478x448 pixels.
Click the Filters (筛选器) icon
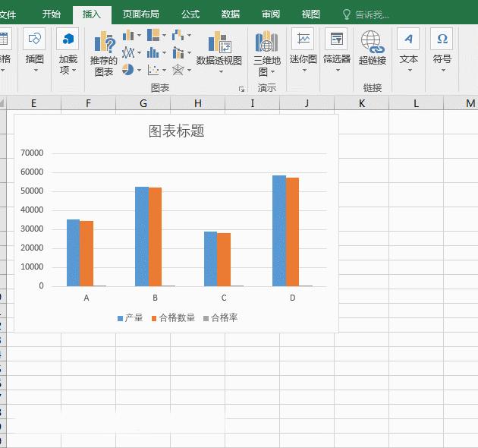[336, 39]
